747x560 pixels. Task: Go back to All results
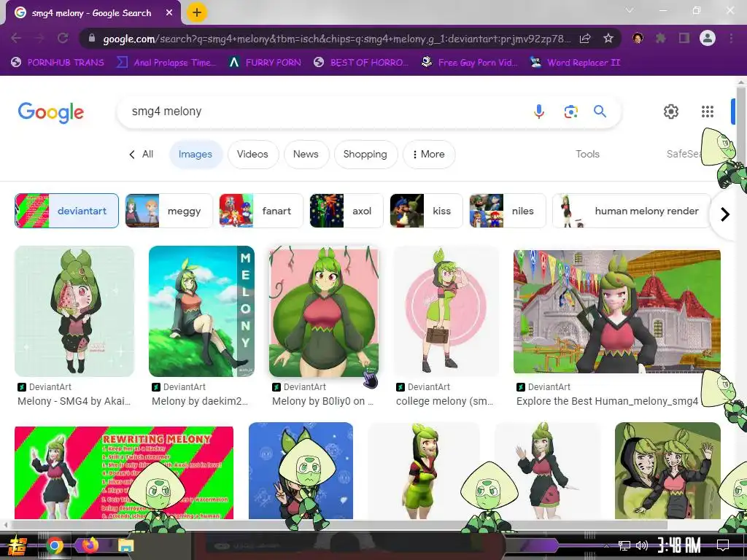click(x=141, y=155)
